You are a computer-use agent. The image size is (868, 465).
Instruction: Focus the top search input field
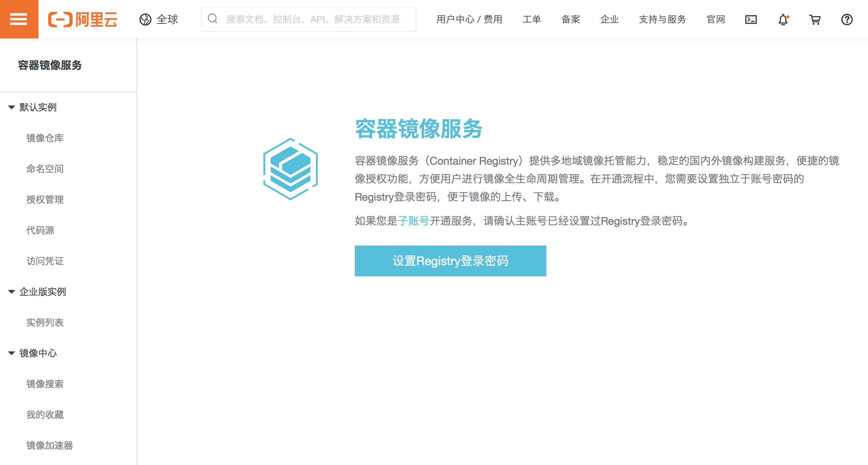coord(313,19)
